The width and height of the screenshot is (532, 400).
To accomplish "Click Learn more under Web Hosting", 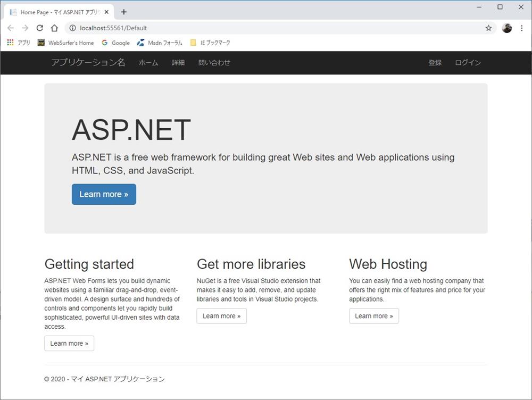I will click(373, 316).
